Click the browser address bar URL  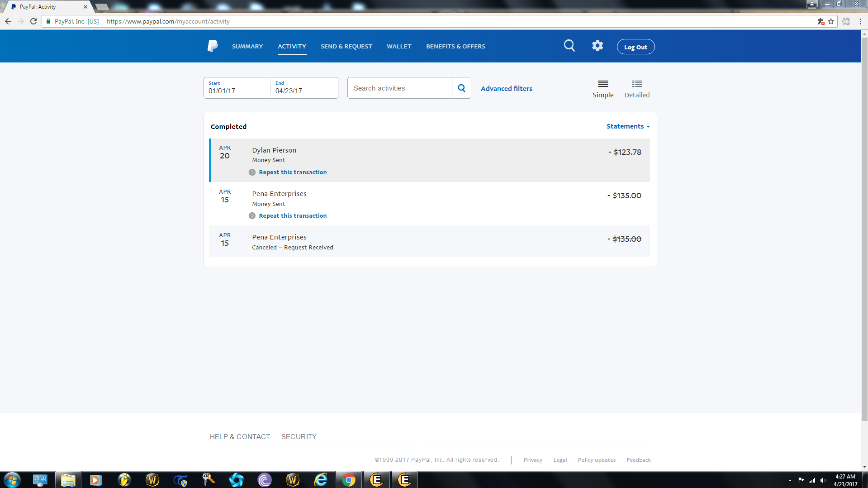(x=168, y=21)
